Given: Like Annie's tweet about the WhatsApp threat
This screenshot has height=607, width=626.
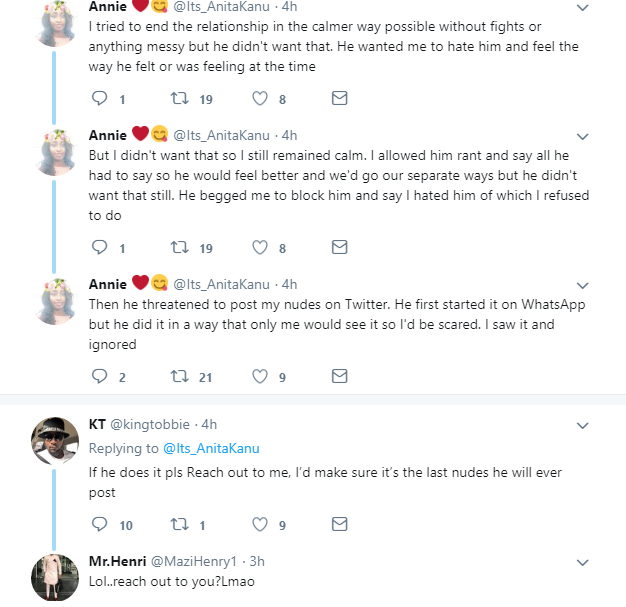Looking at the screenshot, I should tap(260, 376).
